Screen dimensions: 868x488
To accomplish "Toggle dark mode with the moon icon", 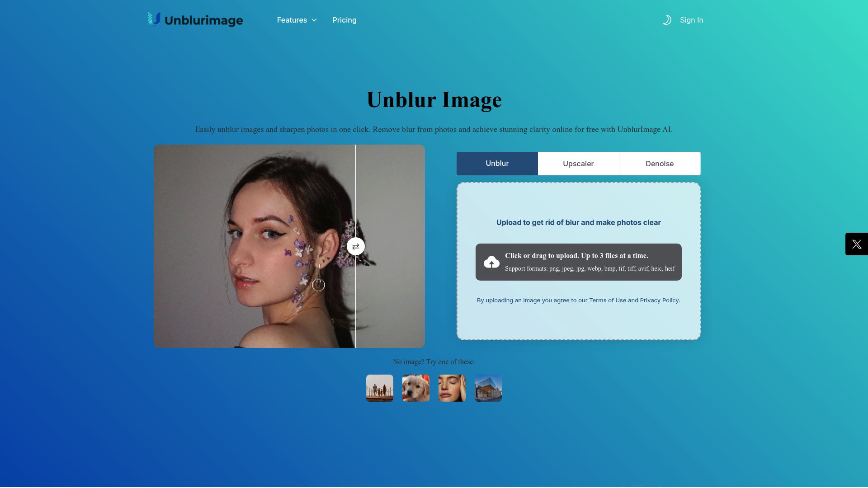I will 668,20.
